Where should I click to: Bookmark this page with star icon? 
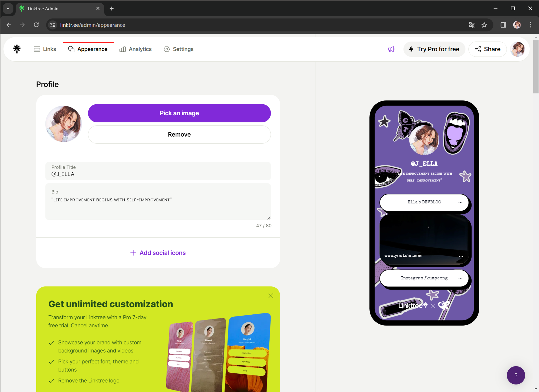tap(484, 25)
